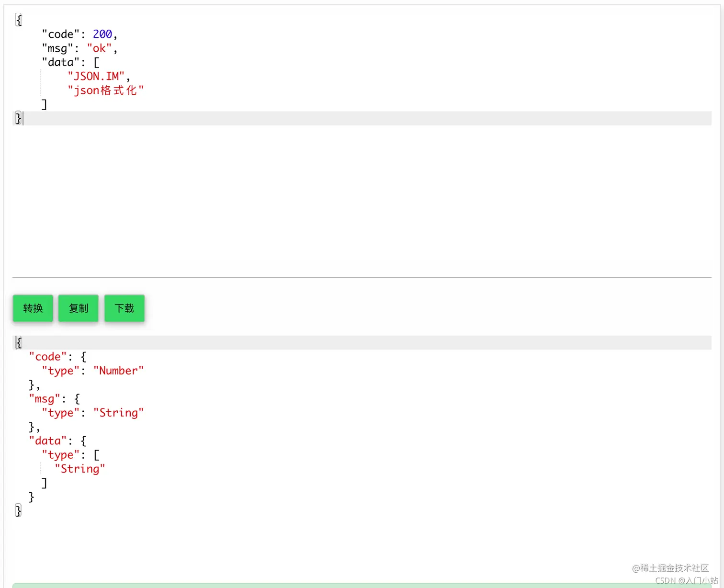This screenshot has height=588, width=724.
Task: Click the "data" key in input JSON
Action: click(60, 62)
